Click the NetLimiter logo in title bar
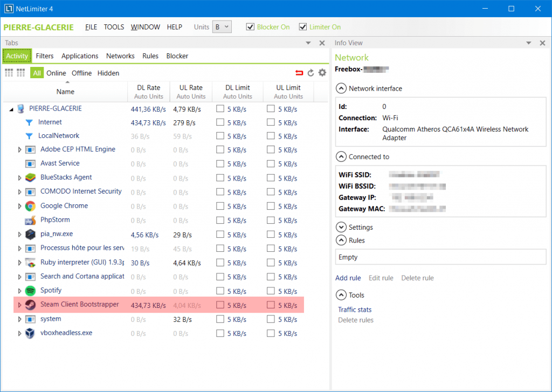This screenshot has height=392, width=552. (9, 9)
